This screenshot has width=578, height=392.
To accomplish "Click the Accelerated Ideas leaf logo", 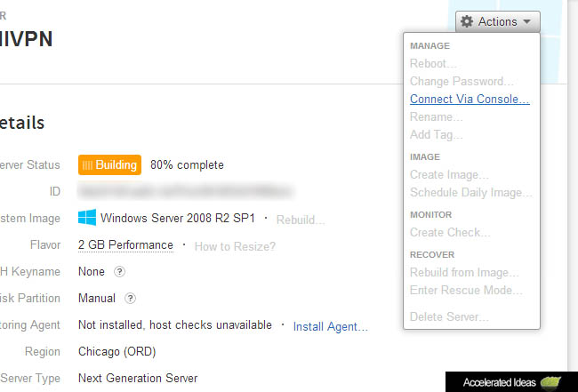I will click(x=552, y=382).
